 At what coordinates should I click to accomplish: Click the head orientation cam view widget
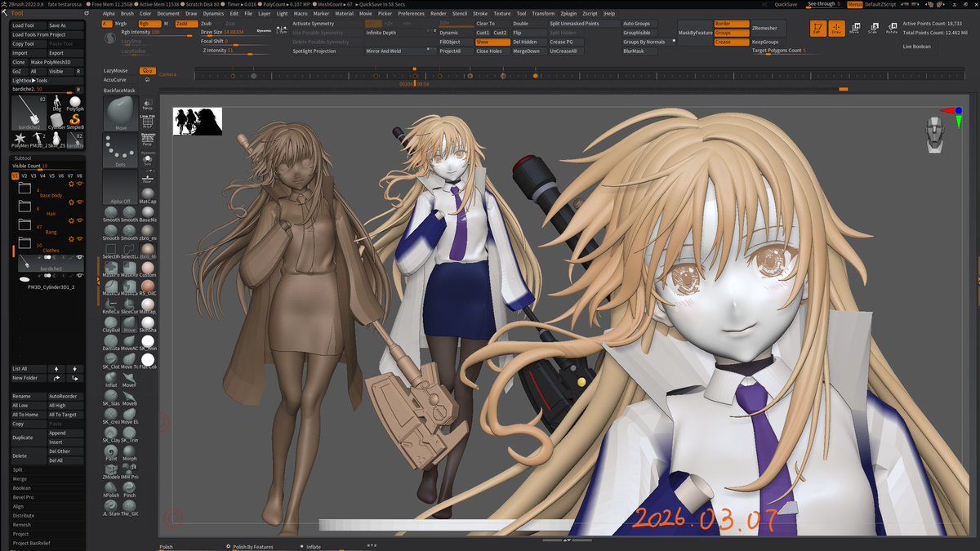coord(937,136)
